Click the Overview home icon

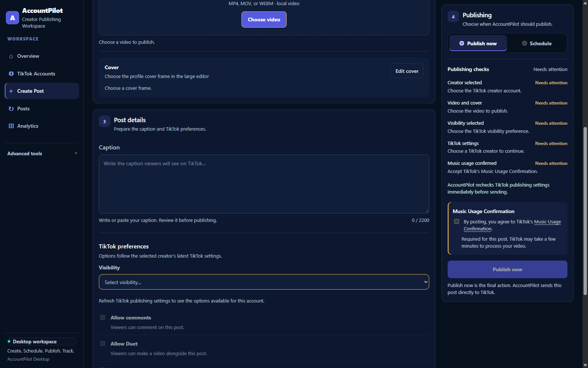[x=11, y=56]
